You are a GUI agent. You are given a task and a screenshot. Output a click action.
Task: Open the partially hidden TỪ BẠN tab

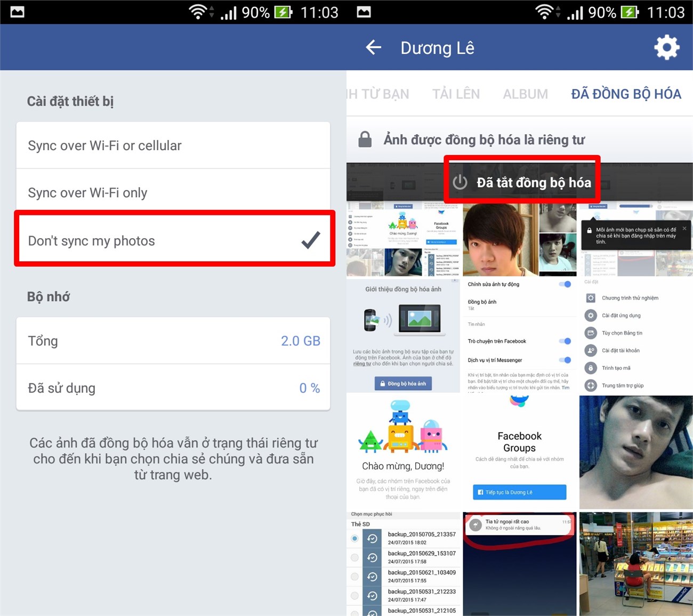pyautogui.click(x=378, y=94)
